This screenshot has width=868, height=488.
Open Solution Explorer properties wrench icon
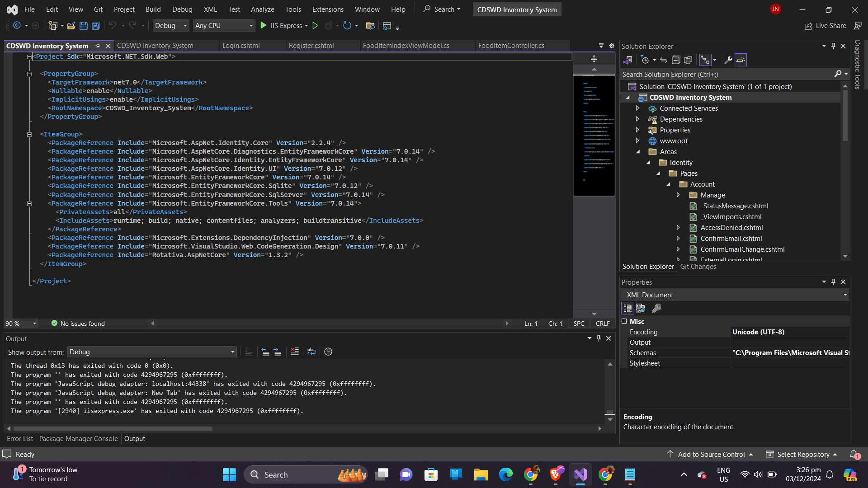(x=728, y=60)
